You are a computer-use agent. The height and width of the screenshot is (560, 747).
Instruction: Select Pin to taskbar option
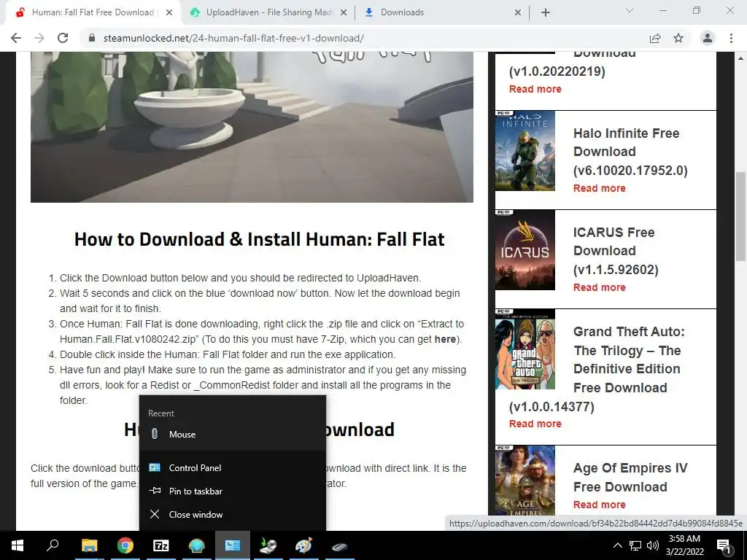click(233, 491)
